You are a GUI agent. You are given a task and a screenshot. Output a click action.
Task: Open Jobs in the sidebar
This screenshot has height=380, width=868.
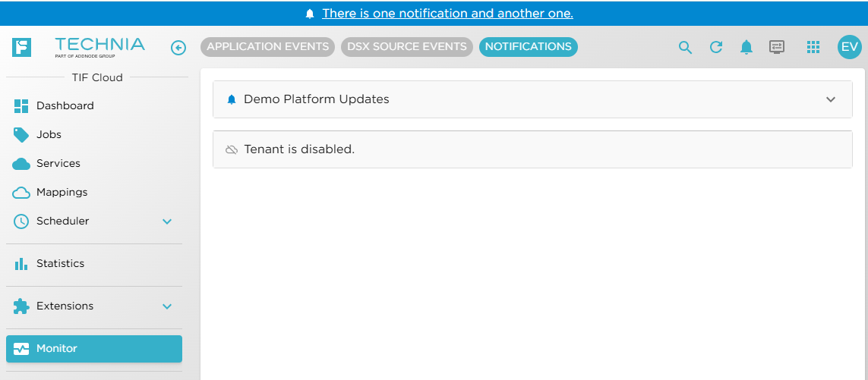click(x=49, y=135)
